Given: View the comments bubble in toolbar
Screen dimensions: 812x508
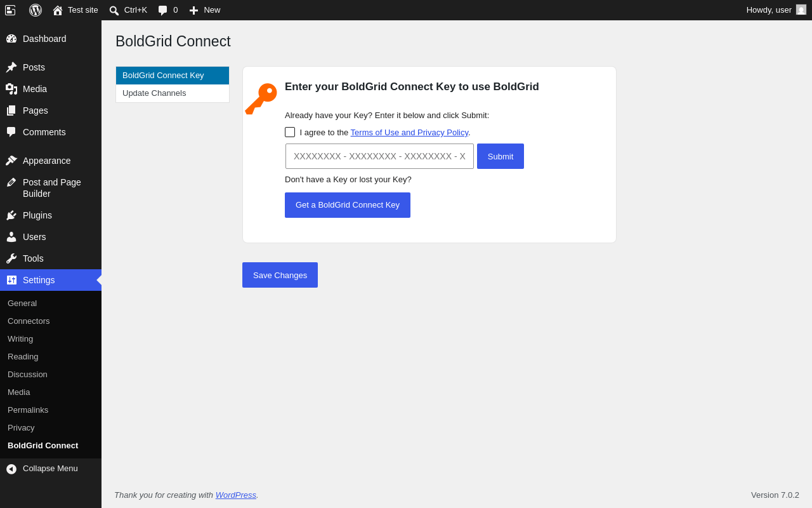Looking at the screenshot, I should (x=163, y=10).
